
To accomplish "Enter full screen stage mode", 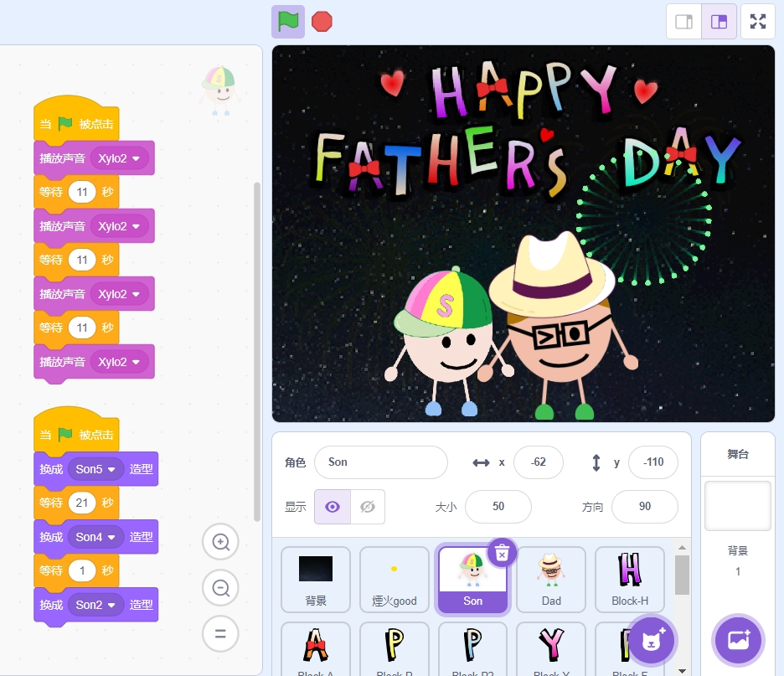I will (x=758, y=22).
